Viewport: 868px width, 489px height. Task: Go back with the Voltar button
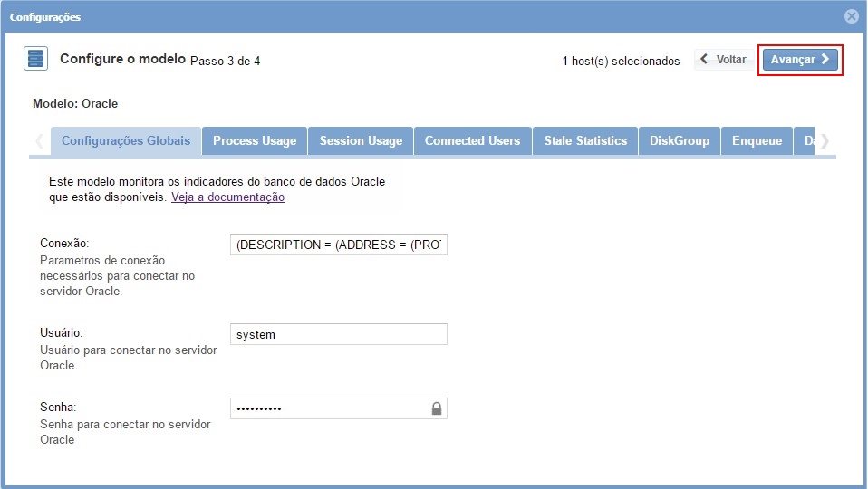pos(723,60)
